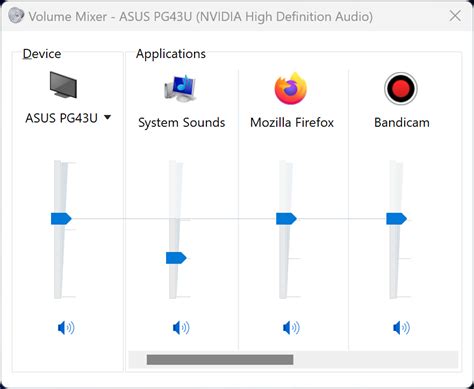Click the ASUS PG43U monitor device icon
474x389 pixels.
63,85
